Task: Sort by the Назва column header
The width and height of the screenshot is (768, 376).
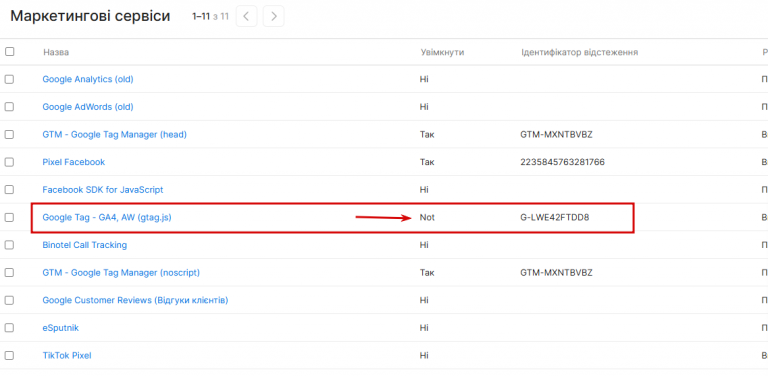Action: pos(56,52)
